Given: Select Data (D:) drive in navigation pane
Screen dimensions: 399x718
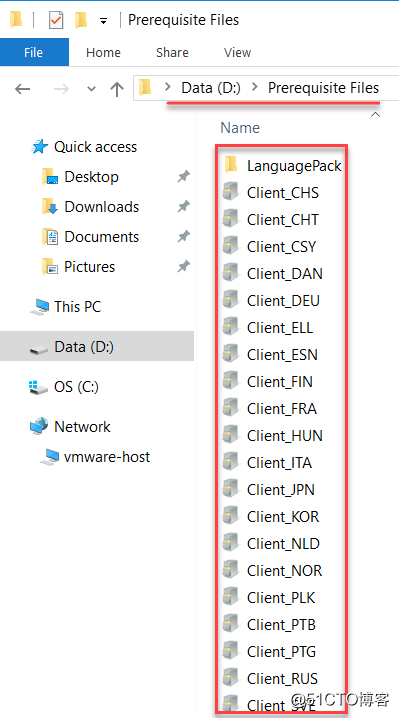Looking at the screenshot, I should (x=97, y=347).
